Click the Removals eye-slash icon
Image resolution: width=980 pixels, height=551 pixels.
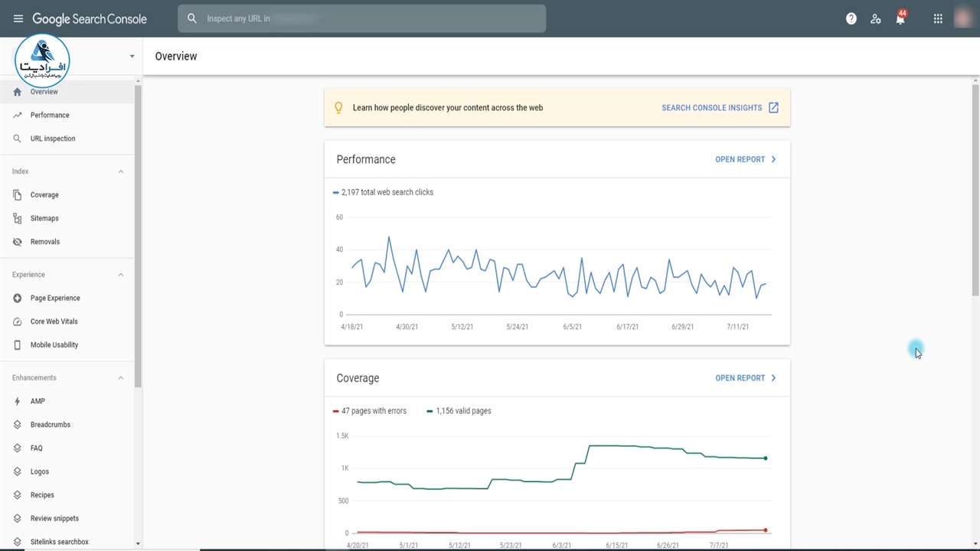tap(18, 242)
